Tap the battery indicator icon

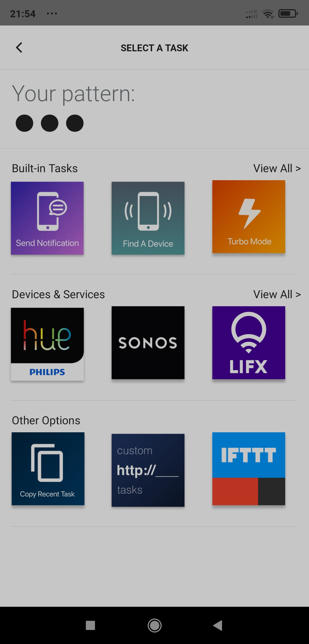288,13
